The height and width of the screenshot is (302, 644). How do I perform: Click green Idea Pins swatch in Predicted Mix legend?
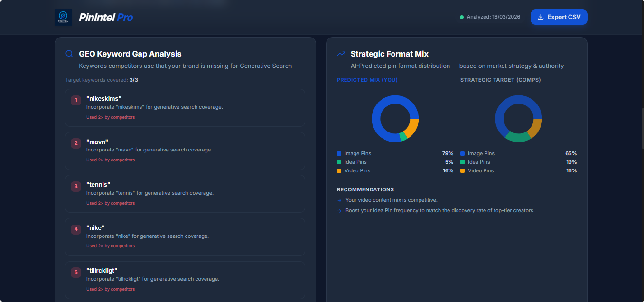pyautogui.click(x=339, y=162)
